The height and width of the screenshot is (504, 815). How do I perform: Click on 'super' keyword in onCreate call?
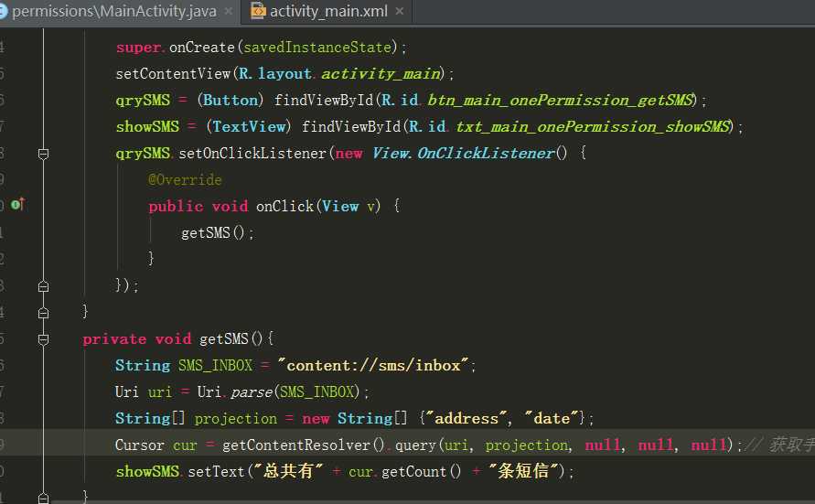pos(138,48)
